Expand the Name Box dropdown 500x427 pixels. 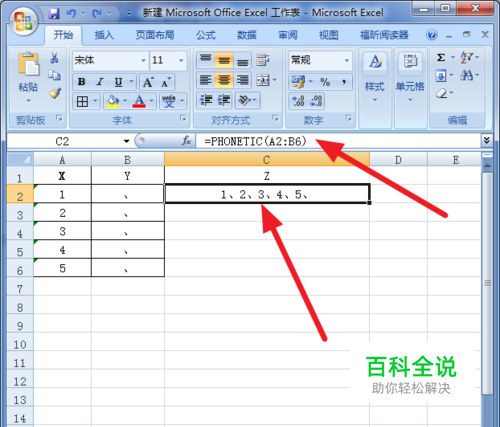(x=126, y=141)
